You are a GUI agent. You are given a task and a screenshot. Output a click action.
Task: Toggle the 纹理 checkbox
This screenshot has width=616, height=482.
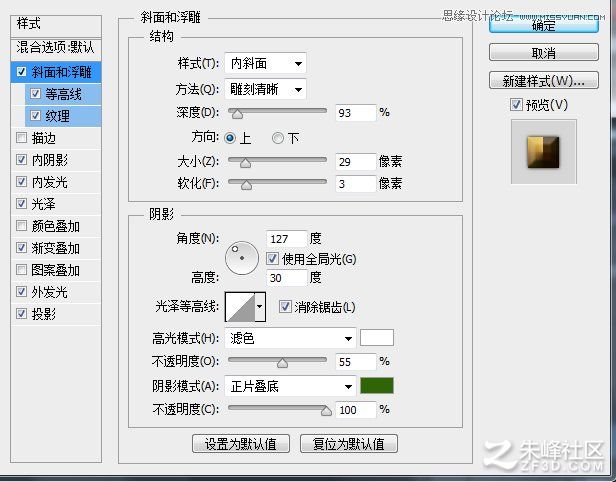(35, 115)
